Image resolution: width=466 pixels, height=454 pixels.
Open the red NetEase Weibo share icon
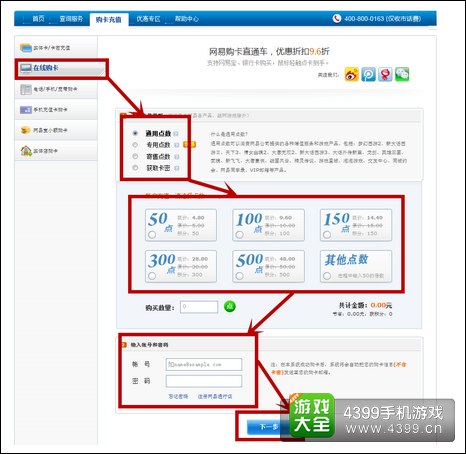385,74
